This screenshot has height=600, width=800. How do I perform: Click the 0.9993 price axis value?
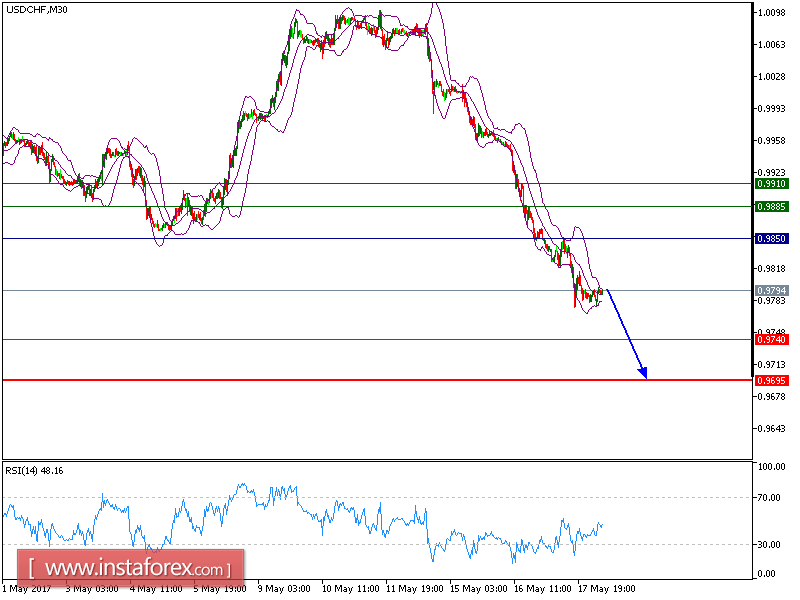pos(771,109)
